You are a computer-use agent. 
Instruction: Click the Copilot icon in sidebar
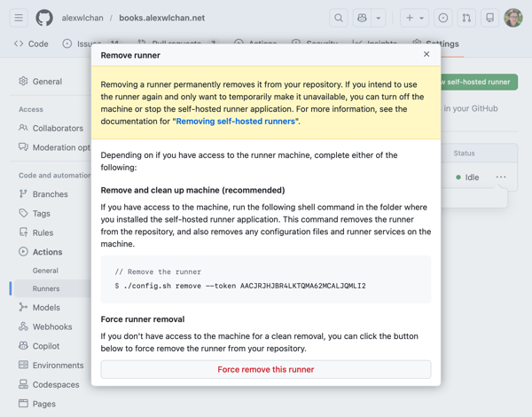click(x=23, y=346)
